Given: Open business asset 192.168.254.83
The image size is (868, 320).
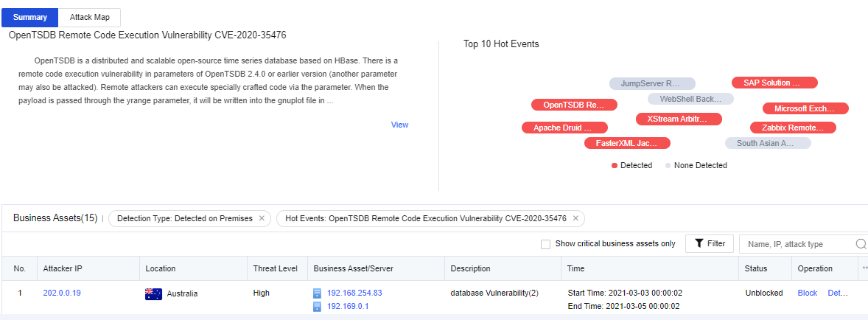Looking at the screenshot, I should click(354, 293).
